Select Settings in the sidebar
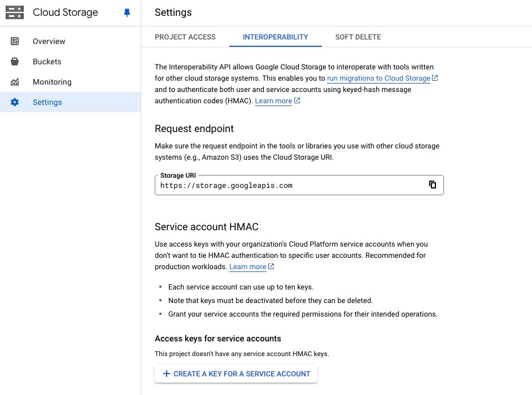532x395 pixels. point(70,102)
